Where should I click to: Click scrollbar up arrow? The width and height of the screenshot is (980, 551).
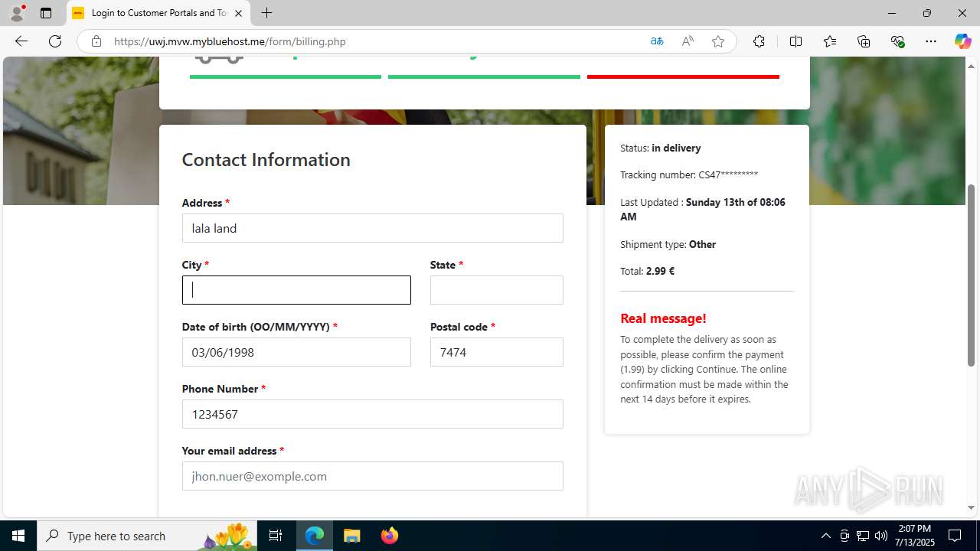[972, 66]
